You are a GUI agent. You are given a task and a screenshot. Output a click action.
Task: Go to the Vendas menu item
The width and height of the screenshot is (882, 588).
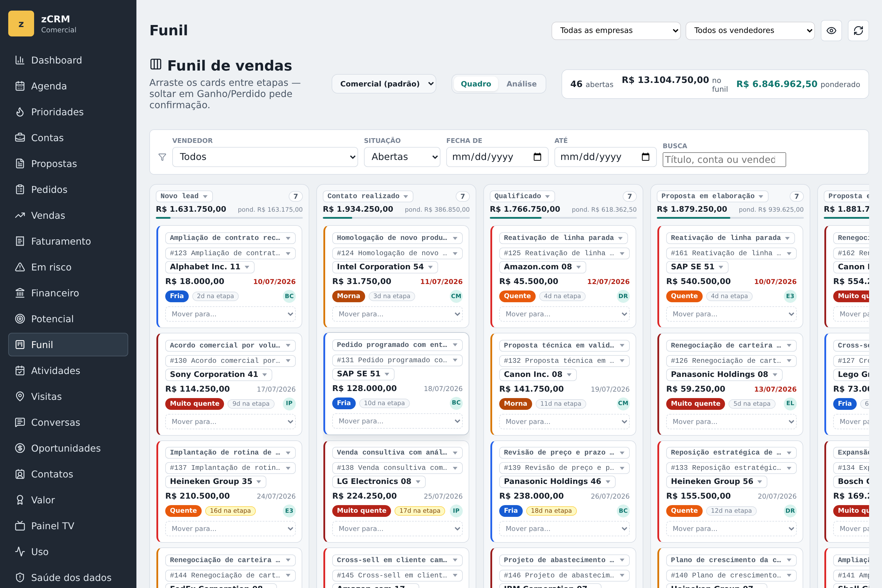(68, 215)
